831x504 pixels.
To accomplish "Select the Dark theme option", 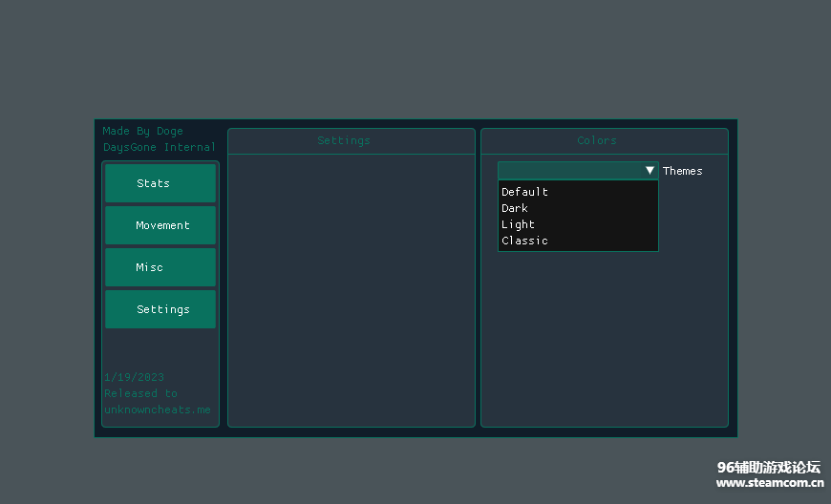I will [515, 208].
